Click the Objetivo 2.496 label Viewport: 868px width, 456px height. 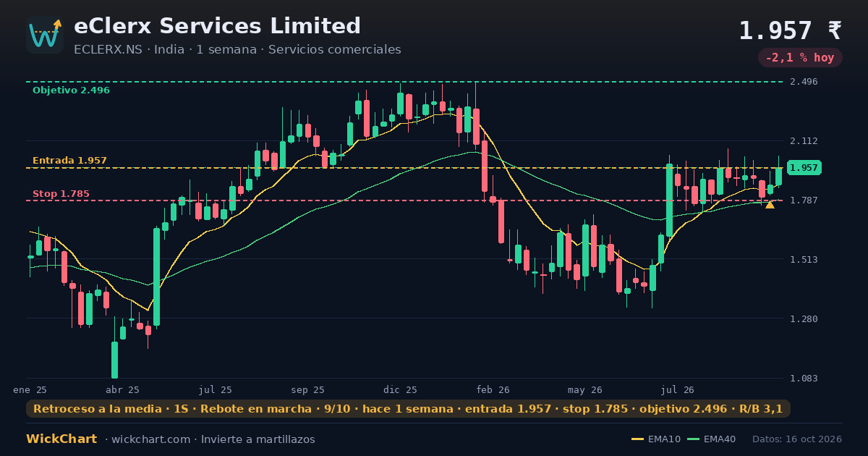[x=71, y=90]
